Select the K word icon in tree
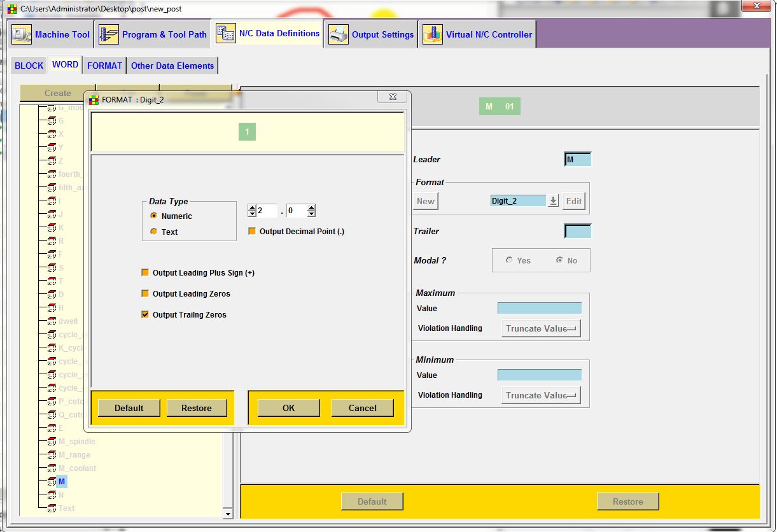777x532 pixels. click(x=52, y=228)
